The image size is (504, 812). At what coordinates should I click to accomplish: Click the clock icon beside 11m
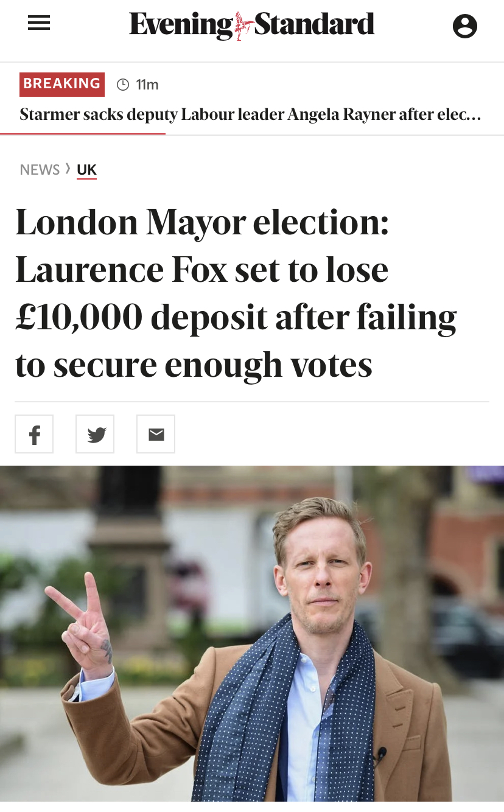123,85
